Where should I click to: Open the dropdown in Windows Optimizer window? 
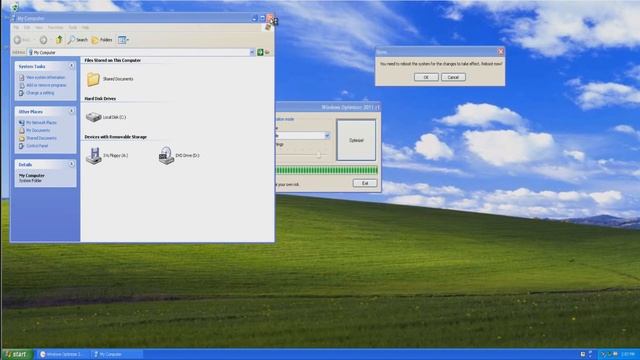tap(327, 136)
